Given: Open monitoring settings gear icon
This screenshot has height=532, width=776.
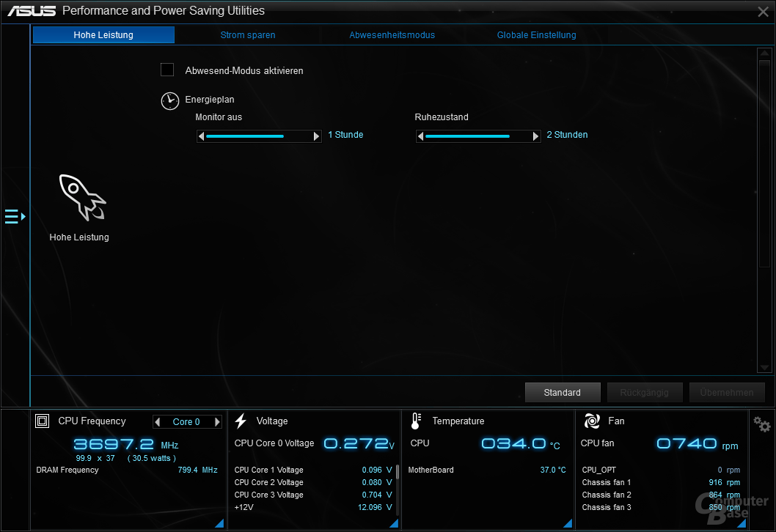Looking at the screenshot, I should [x=762, y=424].
